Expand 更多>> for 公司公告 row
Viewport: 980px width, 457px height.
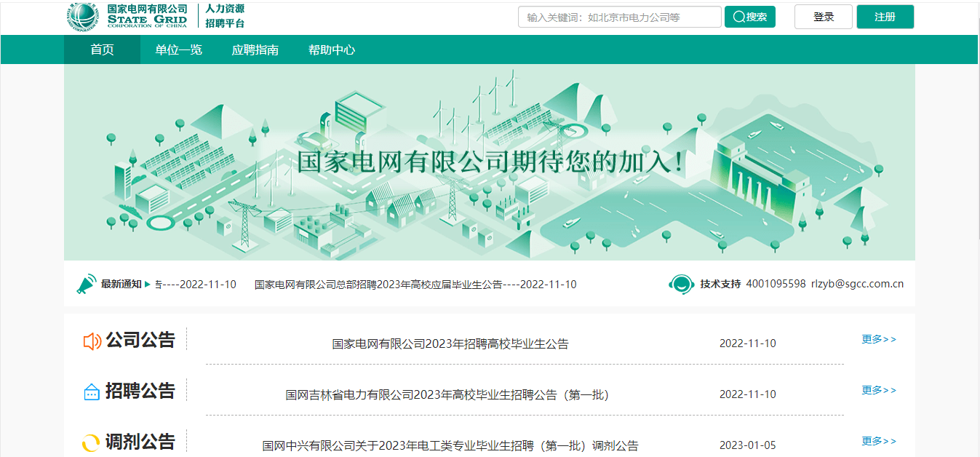tap(879, 339)
